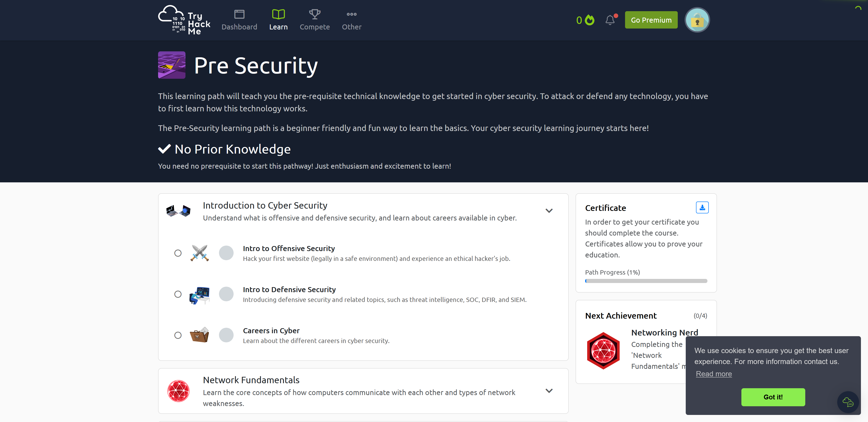The height and width of the screenshot is (422, 868).
Task: Click the TryHackMe logo
Action: [x=184, y=20]
